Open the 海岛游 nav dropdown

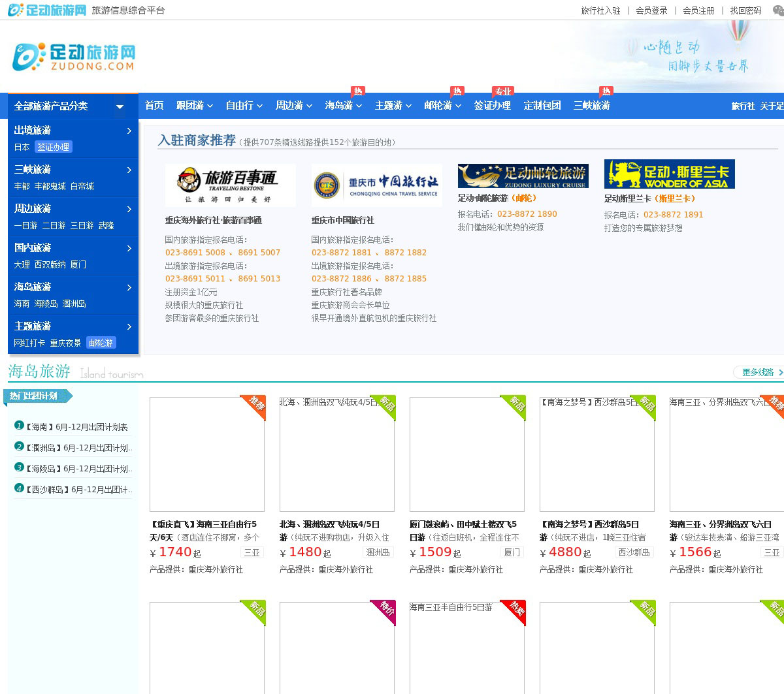click(x=344, y=105)
